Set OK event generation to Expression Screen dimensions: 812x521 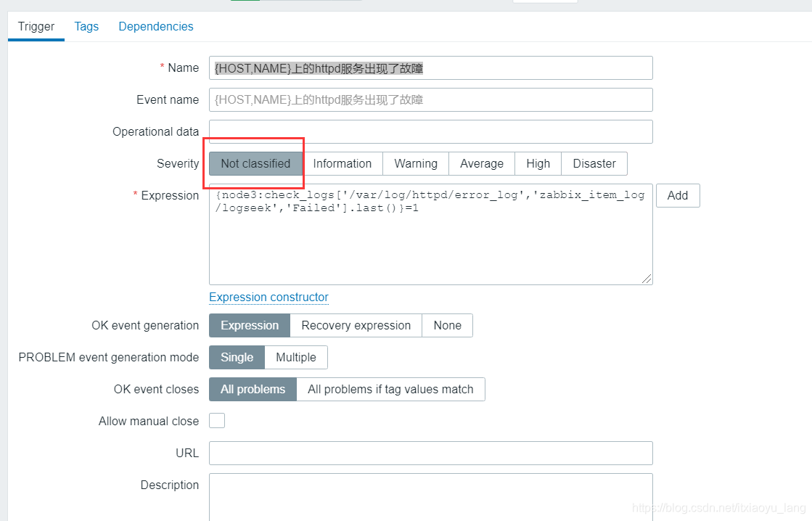coord(250,325)
